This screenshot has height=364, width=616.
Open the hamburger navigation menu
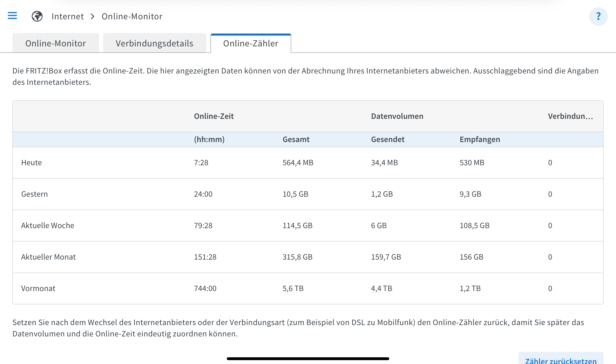coord(12,16)
